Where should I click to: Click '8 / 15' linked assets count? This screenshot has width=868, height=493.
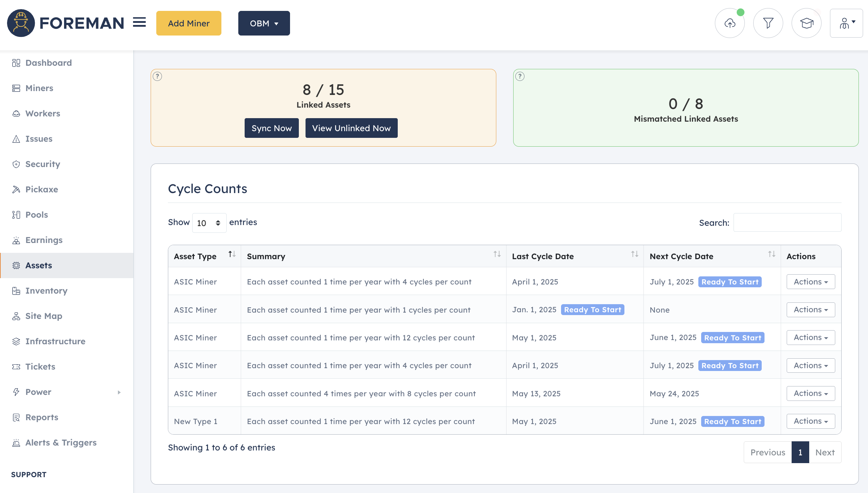(323, 90)
